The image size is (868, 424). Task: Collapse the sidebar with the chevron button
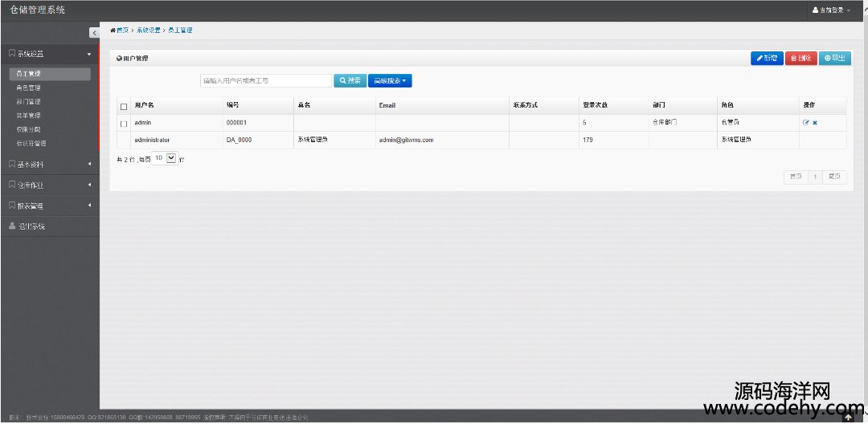click(x=94, y=33)
